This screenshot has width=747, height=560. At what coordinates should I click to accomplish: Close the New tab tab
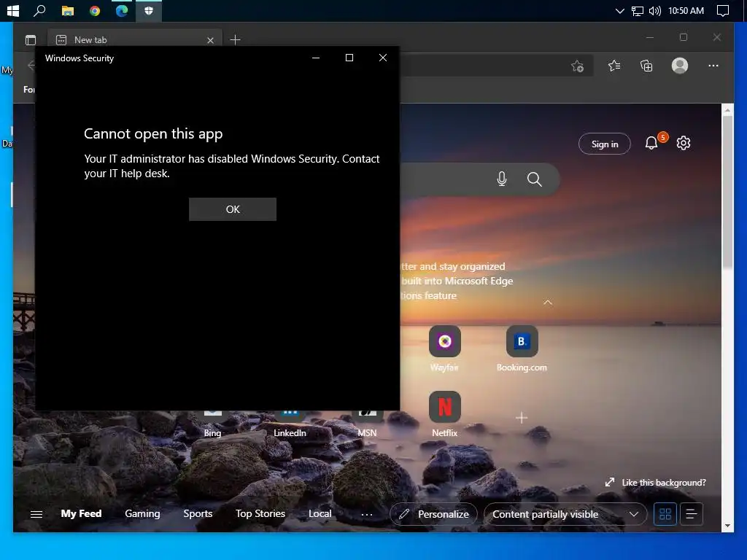pos(210,41)
